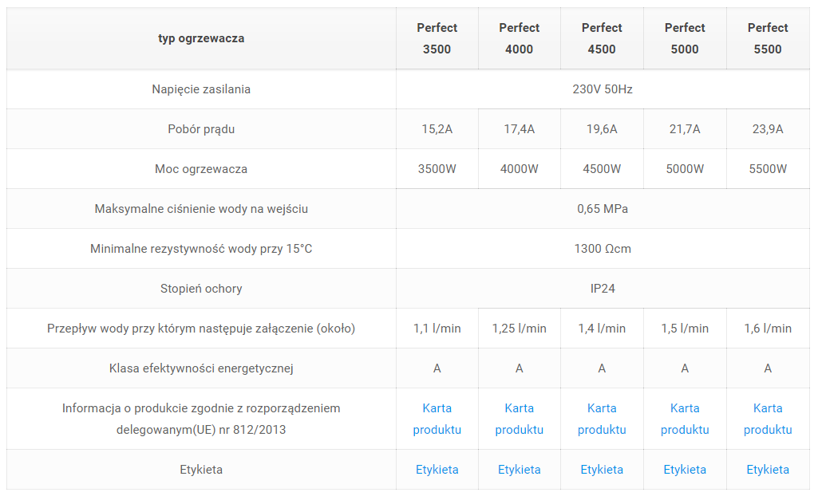Open Karta produktu for Perfect 5500
The height and width of the screenshot is (504, 818).
pyautogui.click(x=768, y=419)
